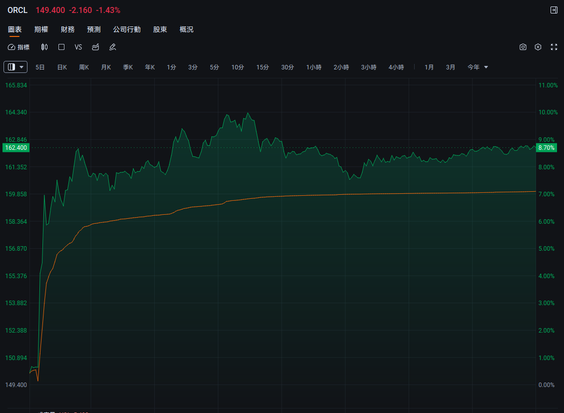
Task: Select the 季K quarterly timeframe
Action: pyautogui.click(x=128, y=67)
